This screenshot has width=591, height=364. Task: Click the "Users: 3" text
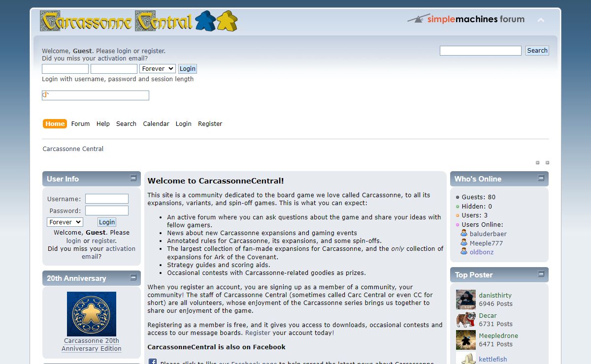[475, 215]
